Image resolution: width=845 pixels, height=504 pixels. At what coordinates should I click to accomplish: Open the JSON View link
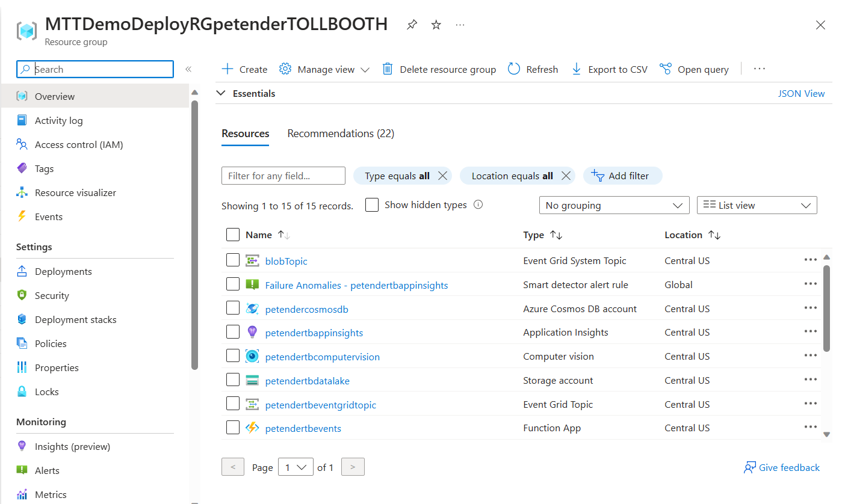point(801,93)
